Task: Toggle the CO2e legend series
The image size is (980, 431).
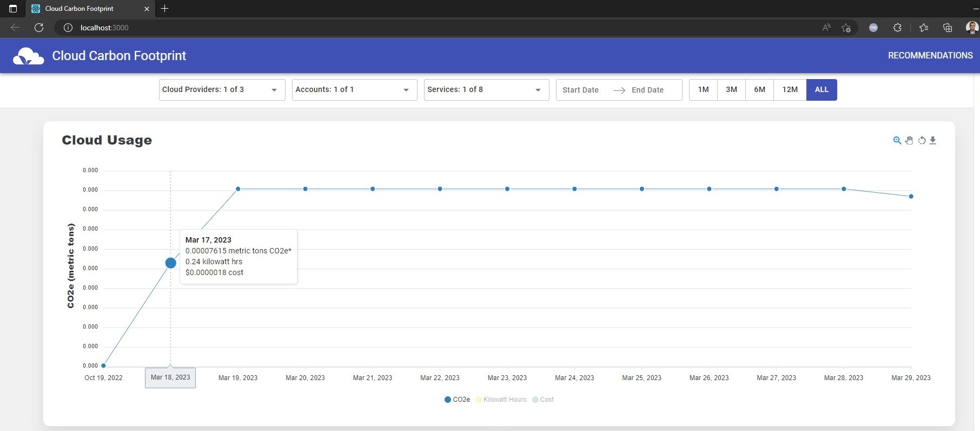Action: pos(457,400)
